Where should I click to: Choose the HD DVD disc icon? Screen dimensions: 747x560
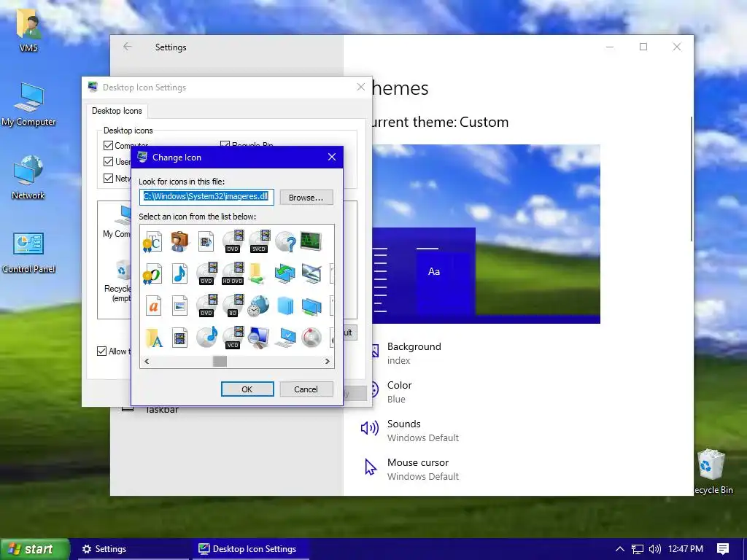pyautogui.click(x=233, y=274)
